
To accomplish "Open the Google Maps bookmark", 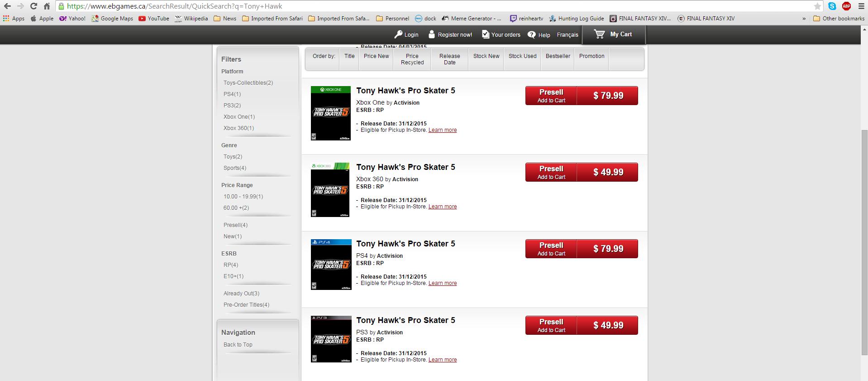I will point(112,19).
